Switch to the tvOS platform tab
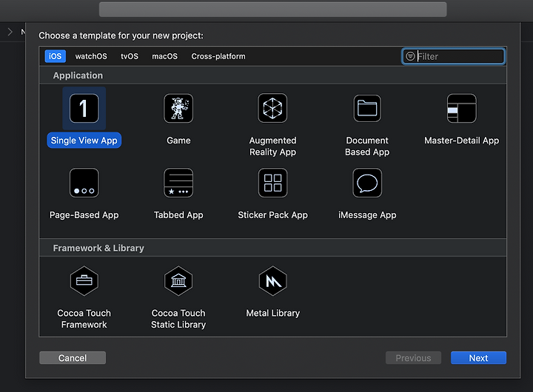Image resolution: width=533 pixels, height=392 pixels. click(130, 56)
